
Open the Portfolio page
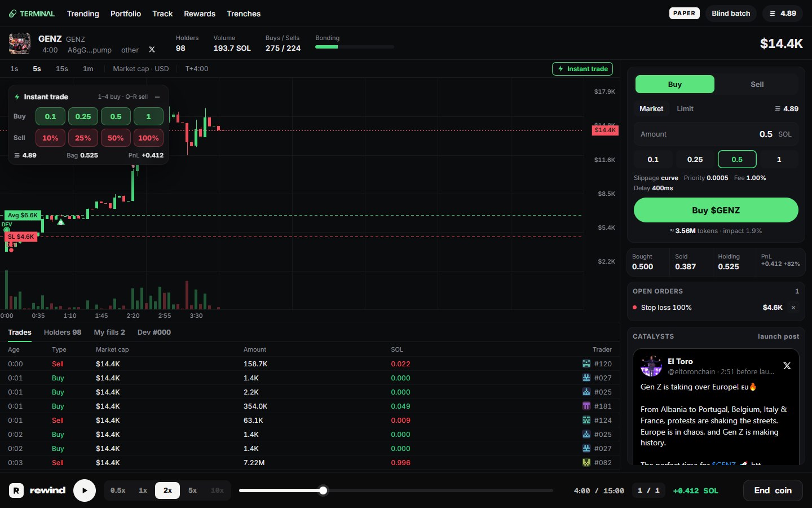point(126,14)
